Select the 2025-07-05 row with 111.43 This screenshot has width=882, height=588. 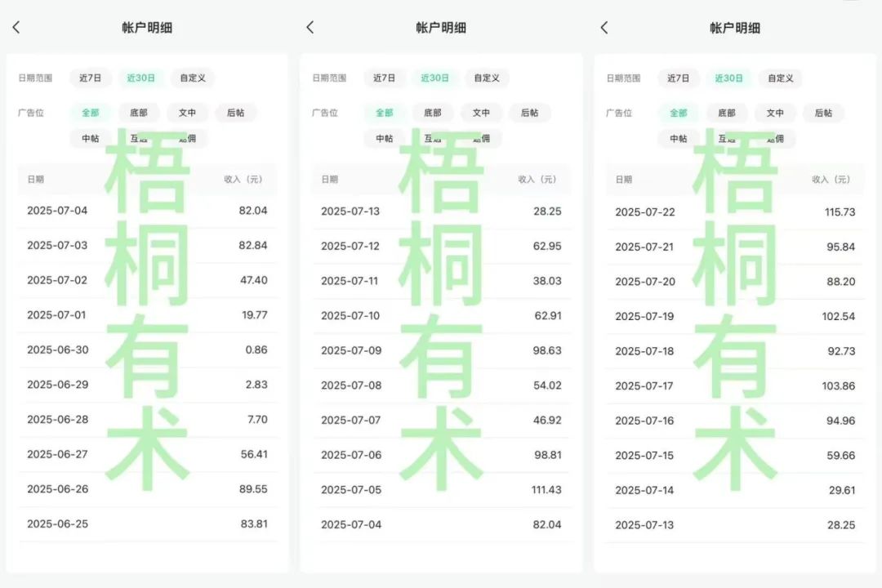click(x=441, y=490)
